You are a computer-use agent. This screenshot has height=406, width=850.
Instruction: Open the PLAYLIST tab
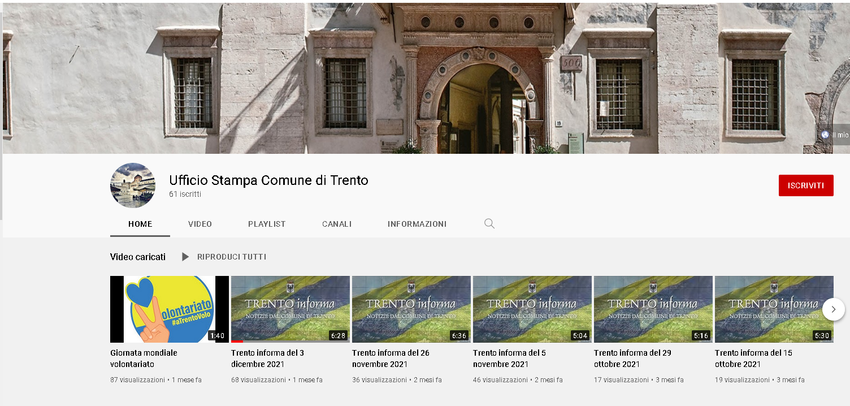[x=267, y=224]
